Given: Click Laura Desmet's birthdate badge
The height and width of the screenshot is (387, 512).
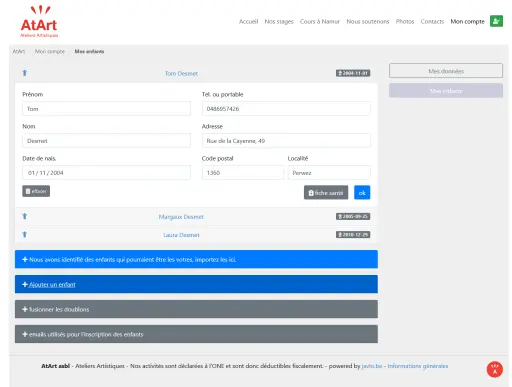Looking at the screenshot, I should click(353, 235).
